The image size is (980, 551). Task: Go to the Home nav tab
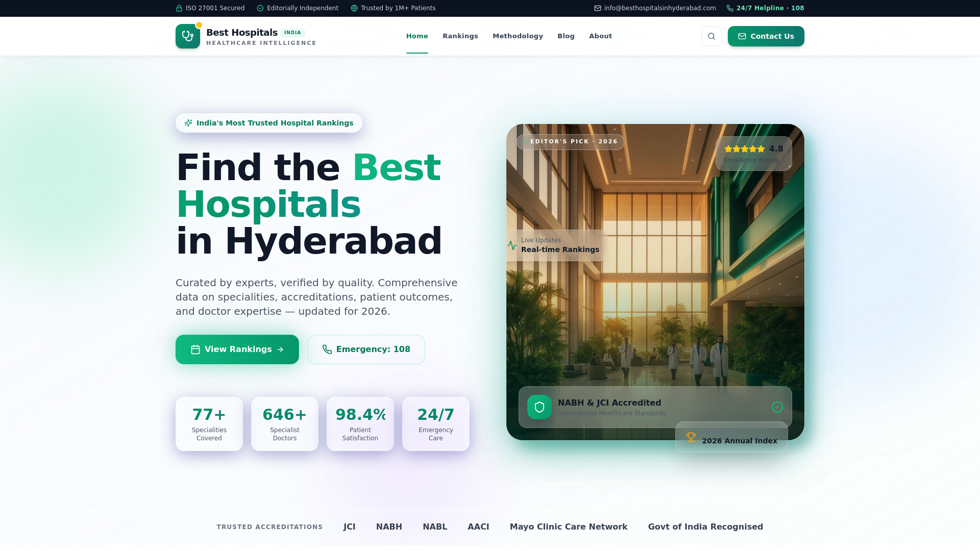417,36
